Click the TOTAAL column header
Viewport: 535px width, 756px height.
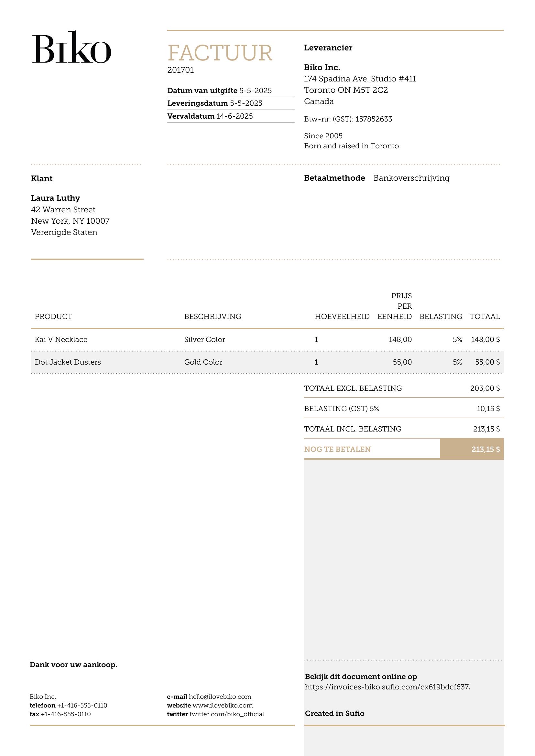tap(485, 316)
